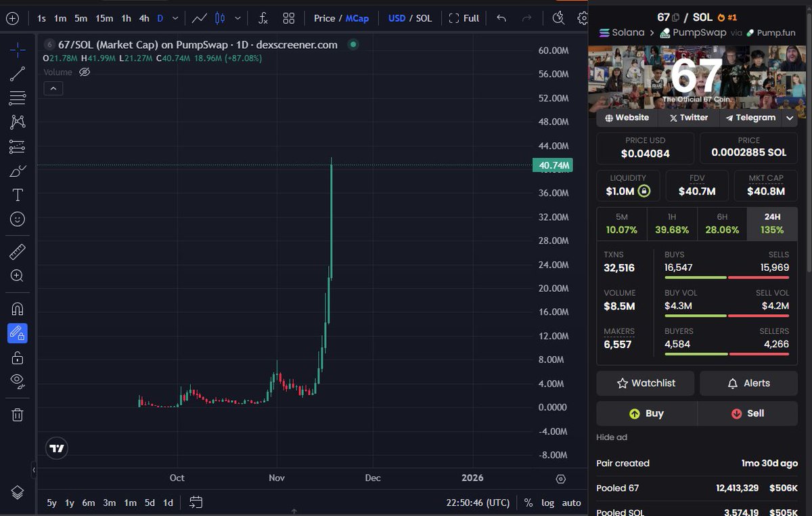The image size is (812, 516).
Task: Select the Trend Line drawing tool
Action: click(x=18, y=73)
